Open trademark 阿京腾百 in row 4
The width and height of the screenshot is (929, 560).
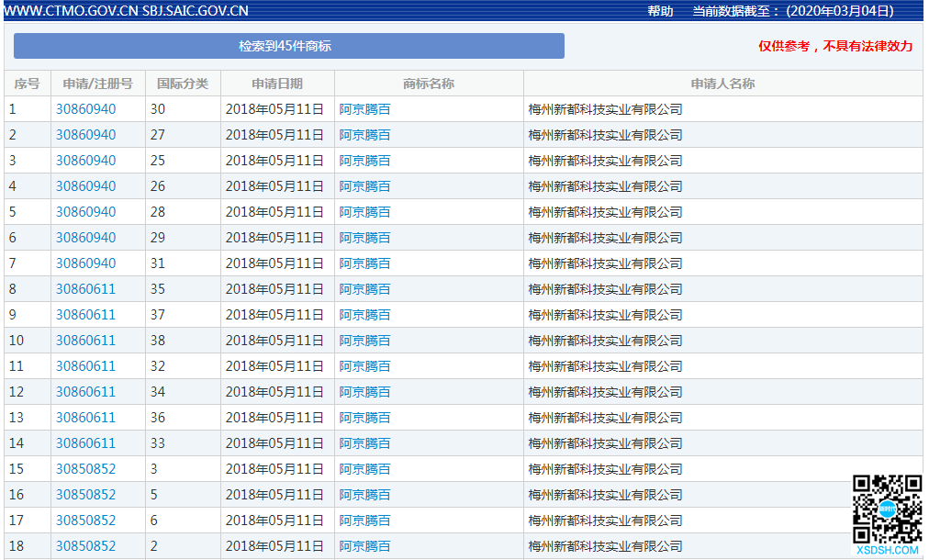pos(365,186)
